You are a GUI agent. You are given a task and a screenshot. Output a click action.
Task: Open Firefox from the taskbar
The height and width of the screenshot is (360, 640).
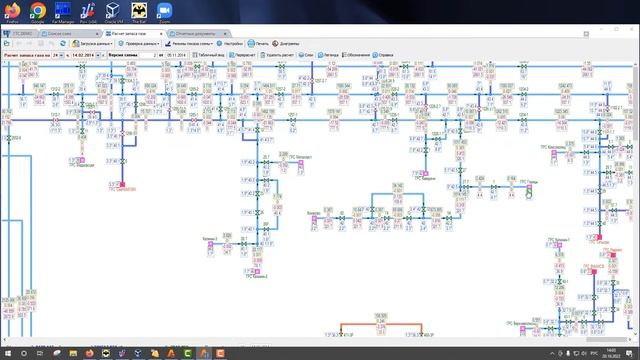click(x=89, y=353)
